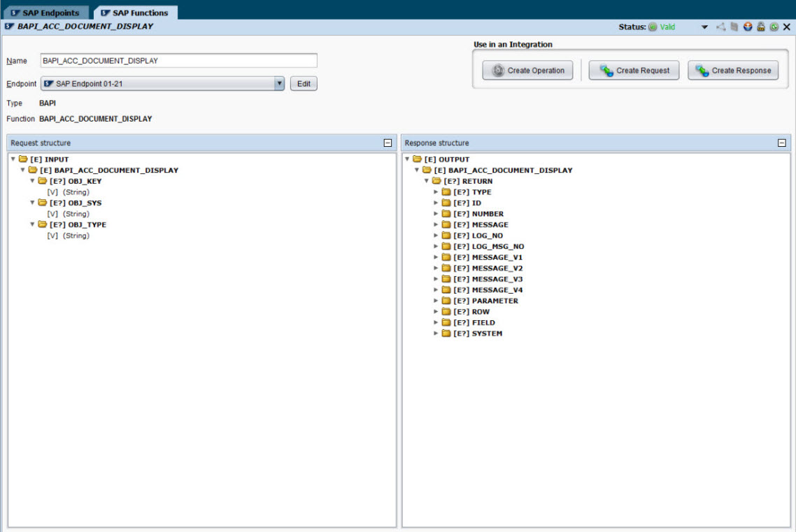The image size is (796, 532).
Task: Minimize the Request structure panel
Action: point(388,143)
